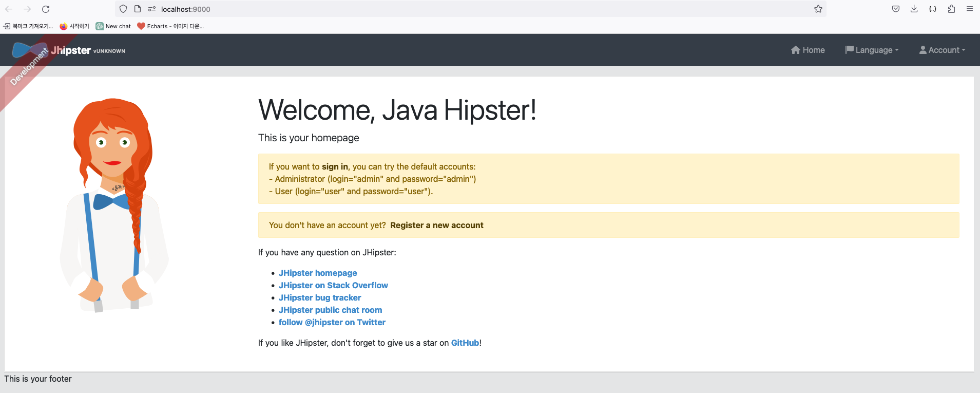Open the Pocket save icon

[x=896, y=9]
